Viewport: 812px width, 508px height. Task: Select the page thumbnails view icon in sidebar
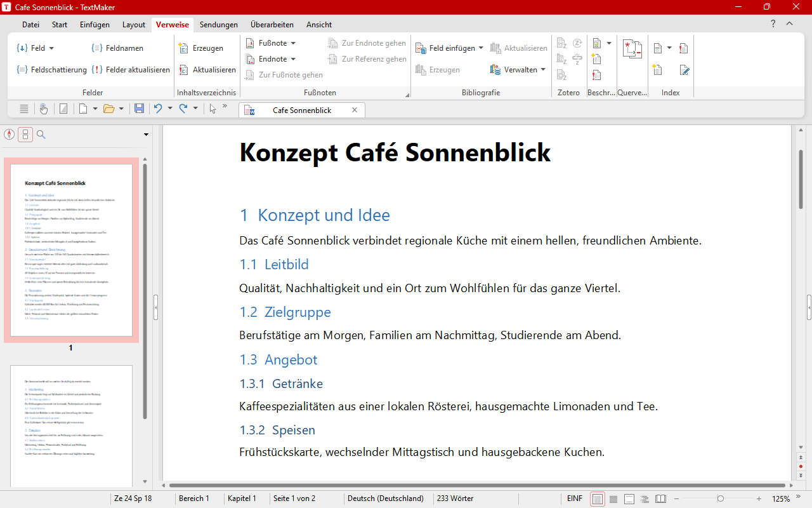[25, 134]
